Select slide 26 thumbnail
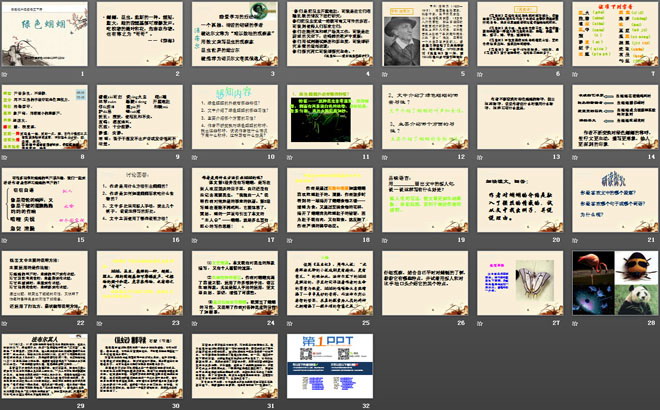 (x=426, y=283)
